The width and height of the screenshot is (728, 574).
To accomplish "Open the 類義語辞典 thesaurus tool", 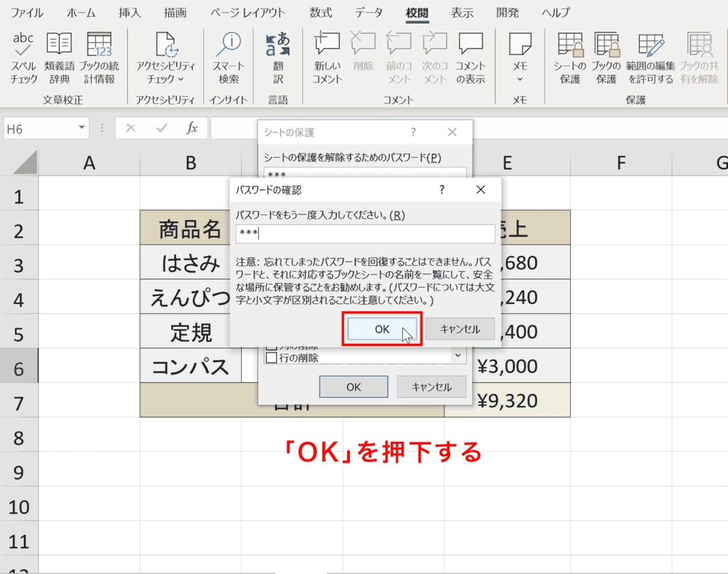I will (60, 57).
